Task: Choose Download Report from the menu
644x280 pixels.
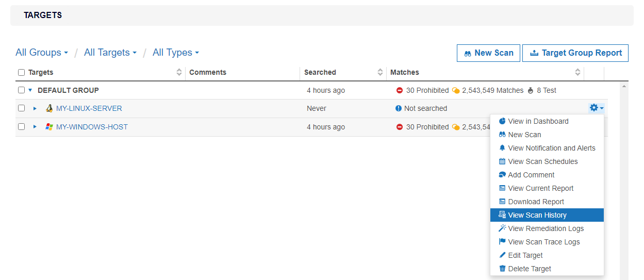Action: click(x=536, y=202)
